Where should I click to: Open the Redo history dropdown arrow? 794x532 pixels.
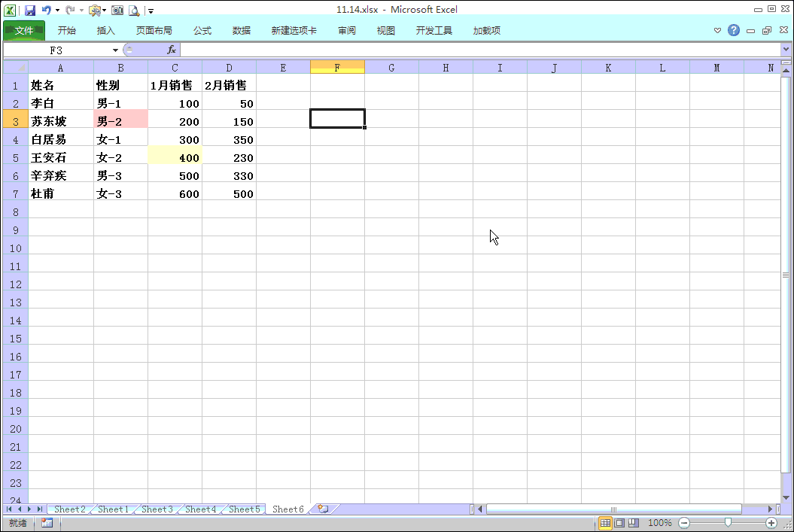(81, 10)
